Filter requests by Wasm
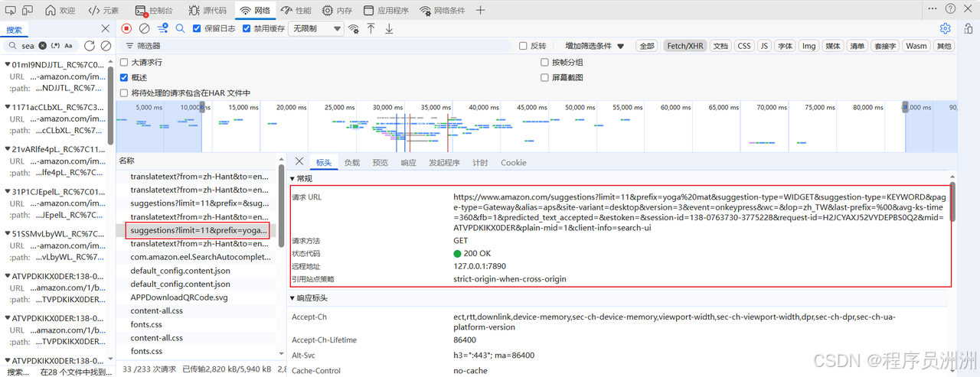Viewport: 980px width, 377px height. pyautogui.click(x=916, y=46)
